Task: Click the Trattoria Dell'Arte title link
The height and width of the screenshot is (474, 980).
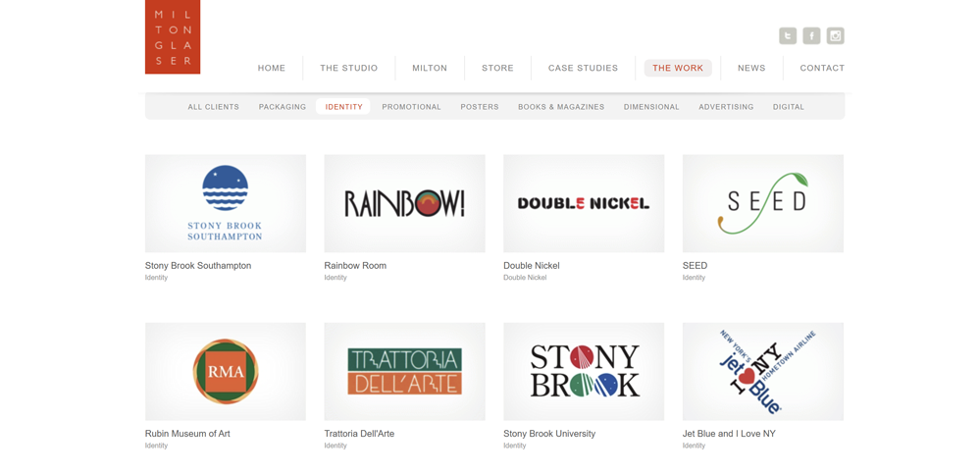Action: tap(359, 434)
